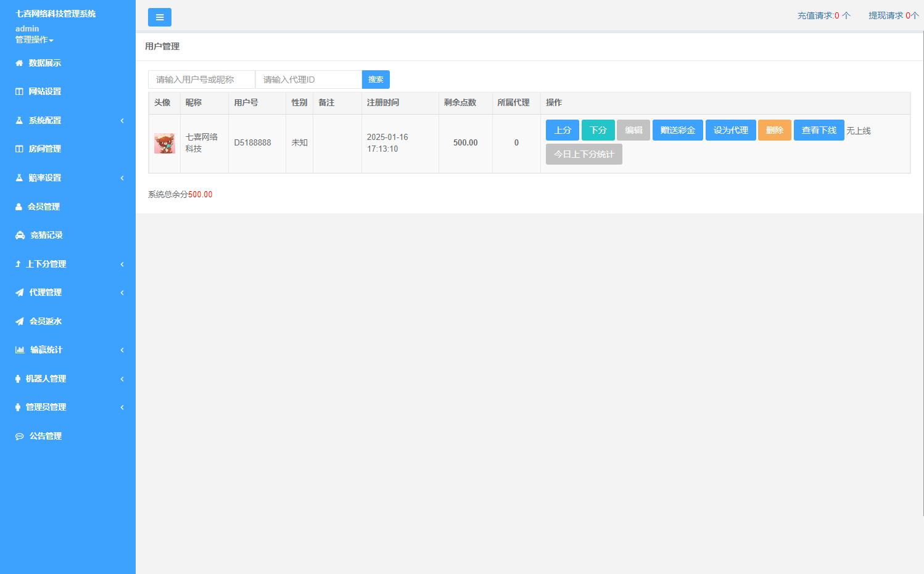924x574 pixels.
Task: Click the 设为代理 button
Action: 730,130
